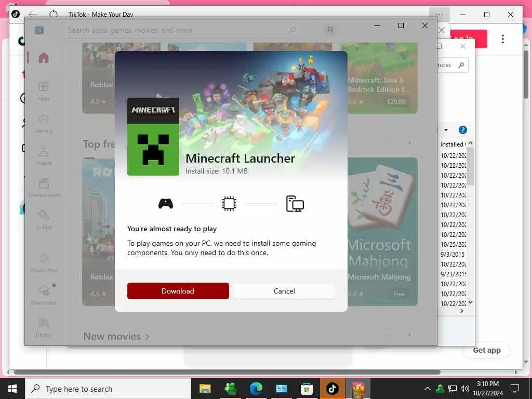This screenshot has height=399, width=532.
Task: Open the Store profile account icon
Action: (330, 30)
